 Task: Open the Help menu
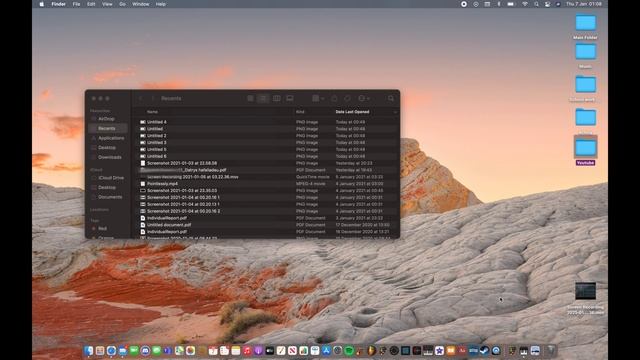pos(161,4)
